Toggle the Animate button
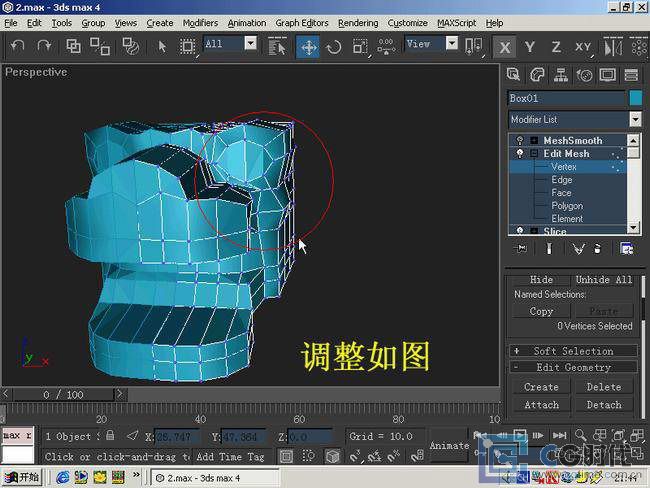 point(449,446)
